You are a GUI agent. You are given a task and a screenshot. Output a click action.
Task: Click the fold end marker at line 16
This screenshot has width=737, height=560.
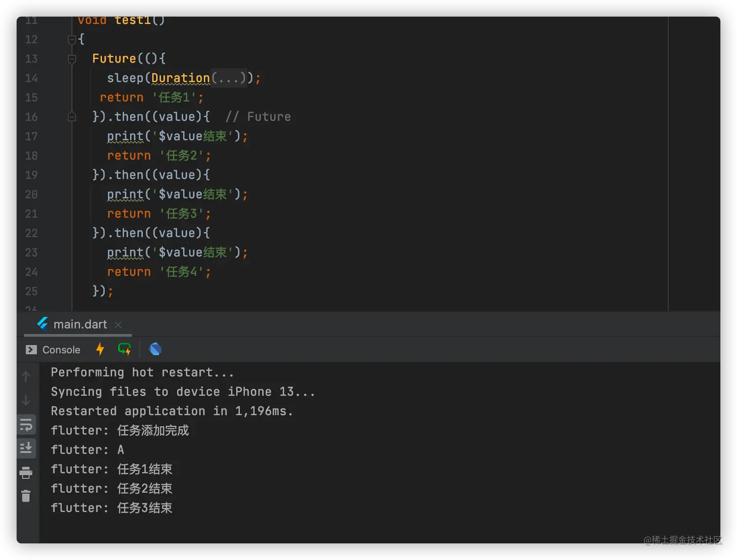coord(72,117)
